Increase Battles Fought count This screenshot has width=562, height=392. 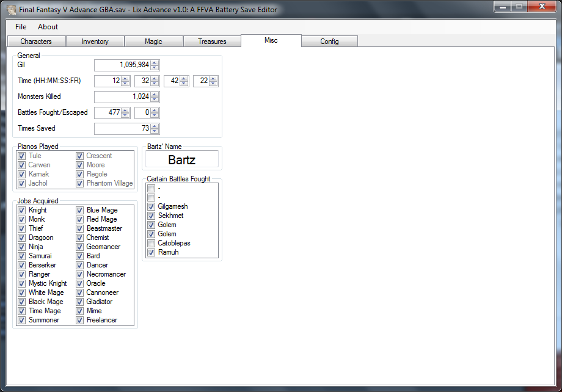[125, 110]
